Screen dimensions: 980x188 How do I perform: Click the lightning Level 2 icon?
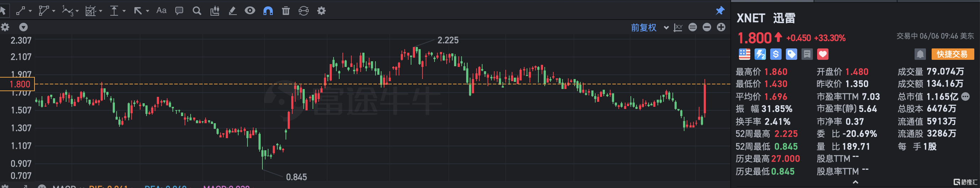pos(760,54)
